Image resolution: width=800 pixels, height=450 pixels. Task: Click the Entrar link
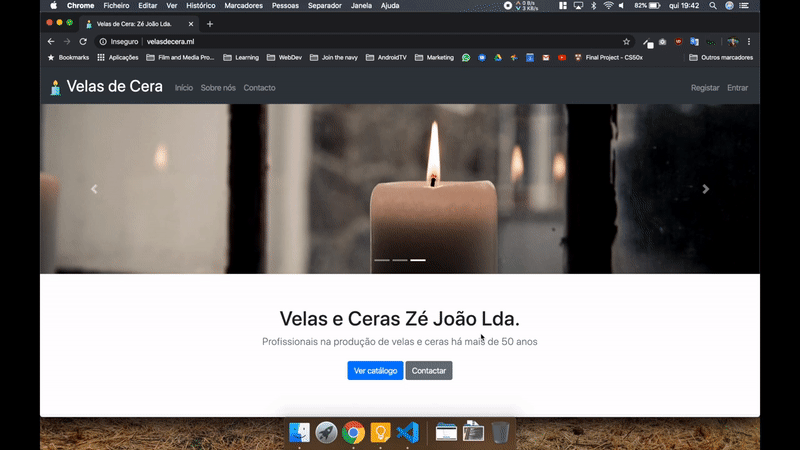coord(737,88)
